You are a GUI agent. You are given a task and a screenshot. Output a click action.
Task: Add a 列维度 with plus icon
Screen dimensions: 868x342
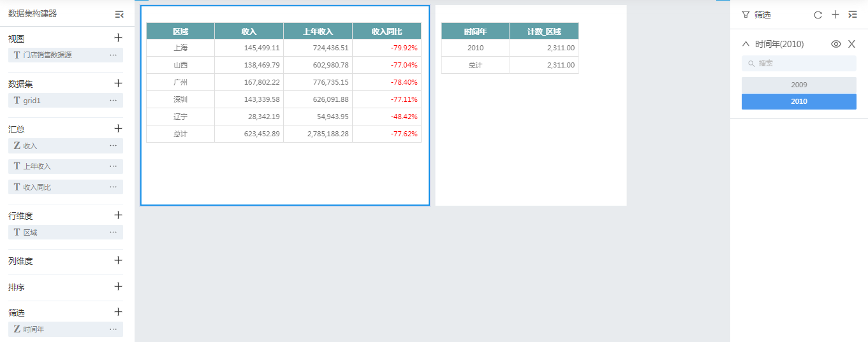click(118, 260)
